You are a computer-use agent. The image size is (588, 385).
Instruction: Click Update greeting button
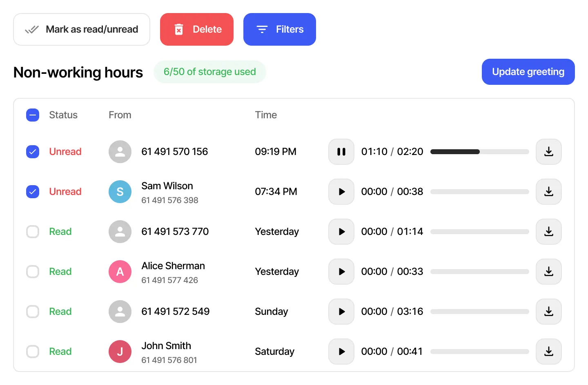pyautogui.click(x=528, y=72)
